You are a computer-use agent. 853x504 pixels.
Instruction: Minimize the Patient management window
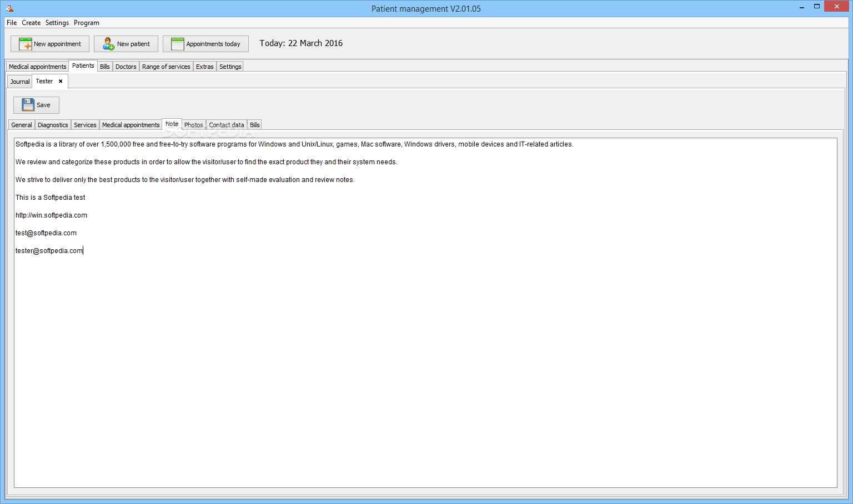(802, 7)
